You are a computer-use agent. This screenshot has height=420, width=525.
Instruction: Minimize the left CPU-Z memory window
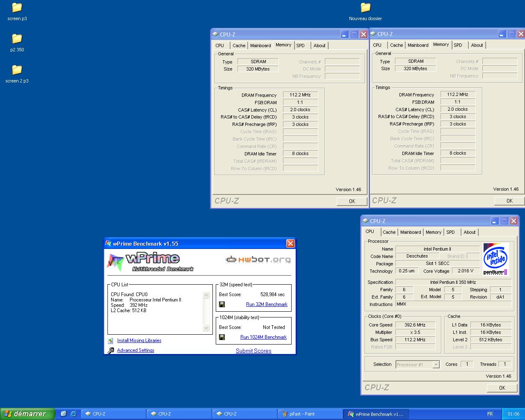point(345,34)
